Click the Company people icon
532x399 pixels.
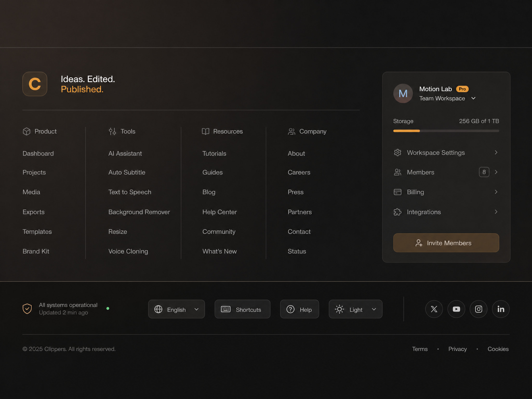click(291, 131)
